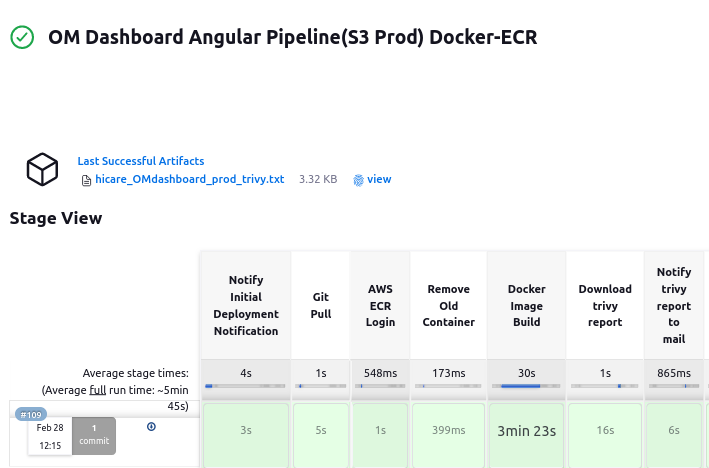The height and width of the screenshot is (468, 709).
Task: Click the Download trivy report 16s cell
Action: click(605, 431)
